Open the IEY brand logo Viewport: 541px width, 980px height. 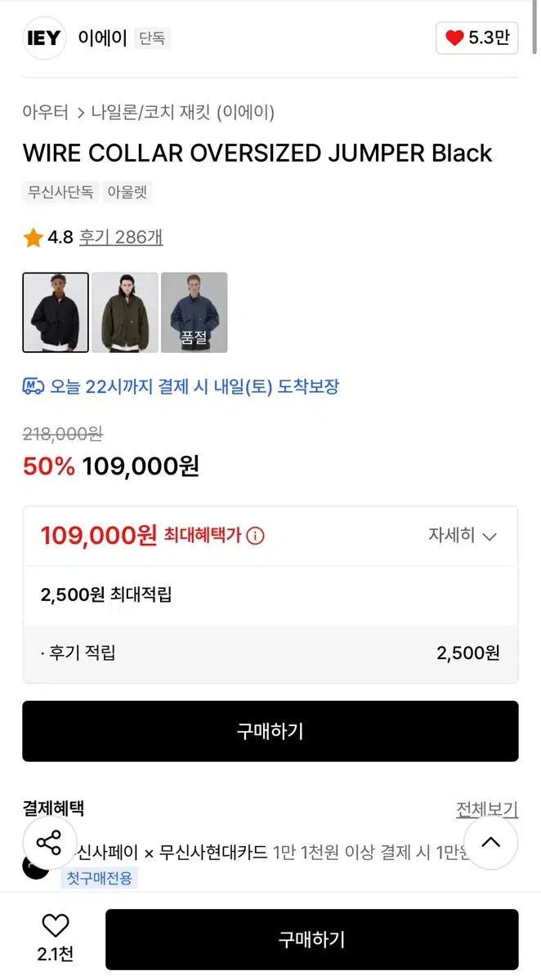point(44,38)
